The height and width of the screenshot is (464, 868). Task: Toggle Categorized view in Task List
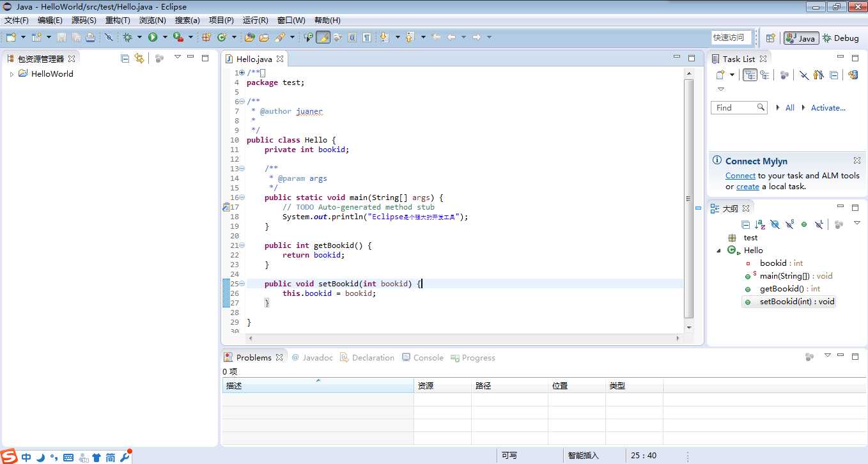tap(750, 75)
